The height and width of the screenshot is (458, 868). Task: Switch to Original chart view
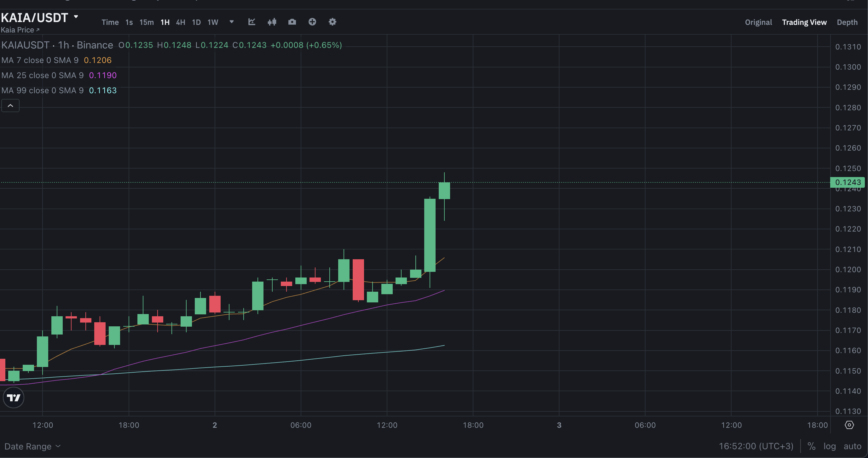pos(758,22)
